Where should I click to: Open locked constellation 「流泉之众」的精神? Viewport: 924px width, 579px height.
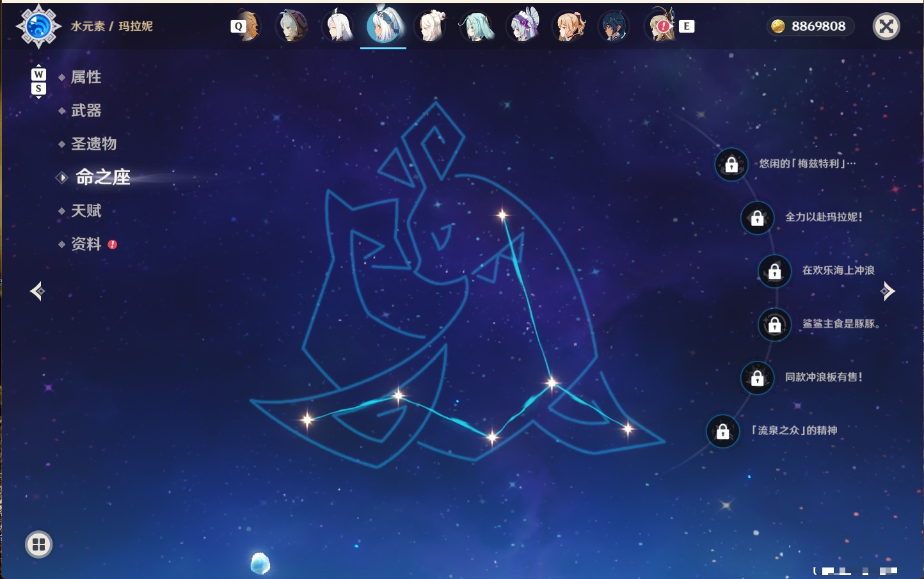pos(722,431)
